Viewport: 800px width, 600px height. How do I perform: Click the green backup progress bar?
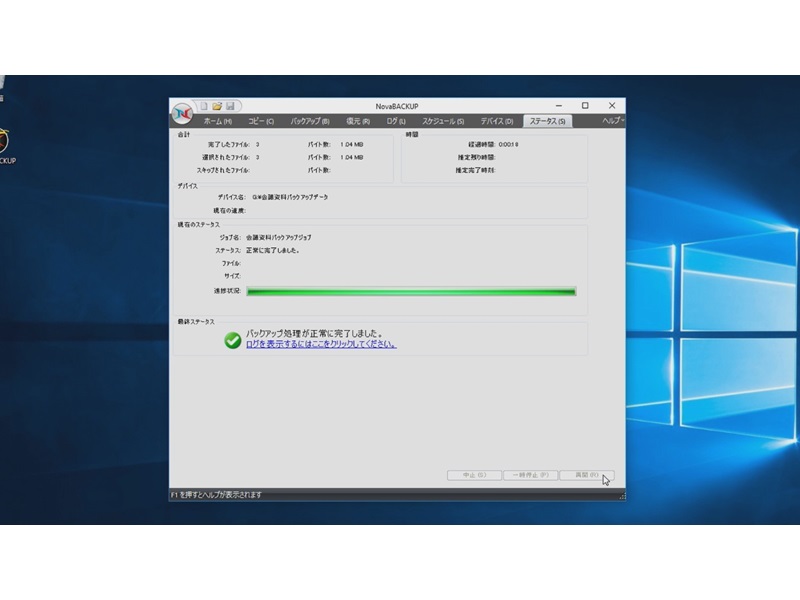pos(411,291)
